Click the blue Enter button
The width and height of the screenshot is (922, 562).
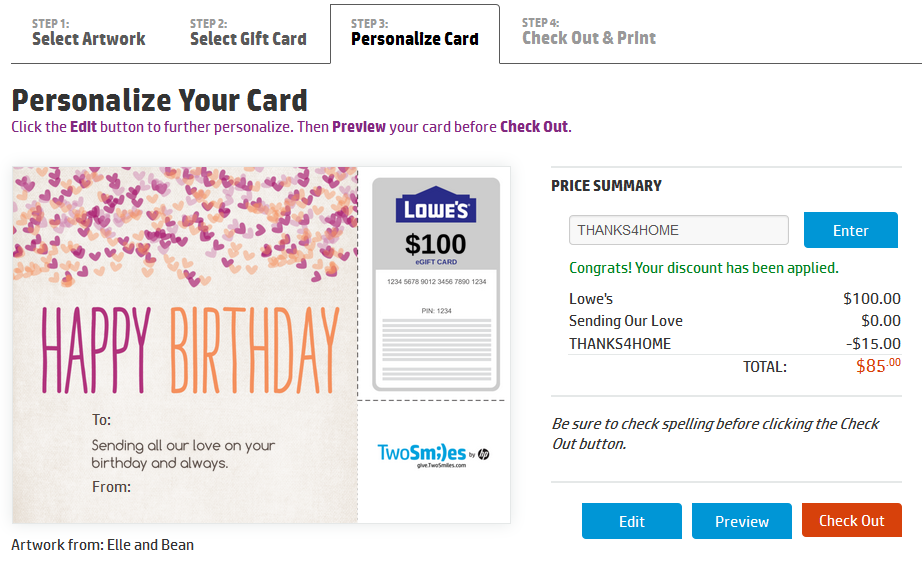click(850, 230)
